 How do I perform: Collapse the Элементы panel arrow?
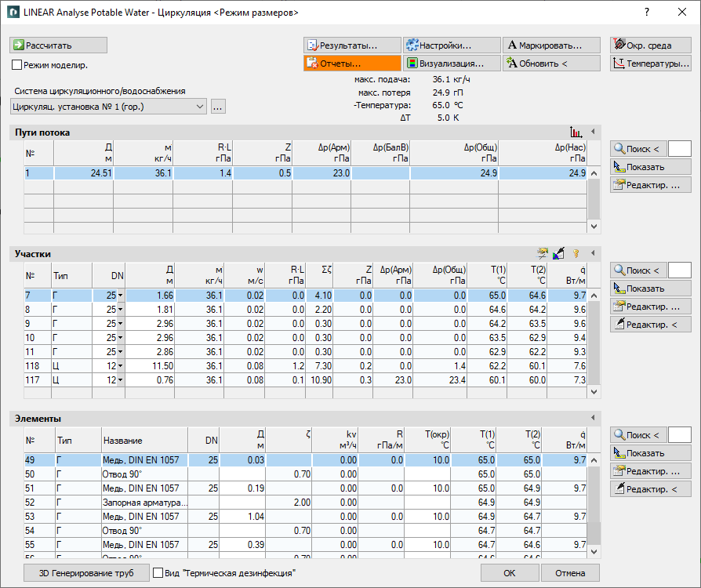click(x=593, y=418)
